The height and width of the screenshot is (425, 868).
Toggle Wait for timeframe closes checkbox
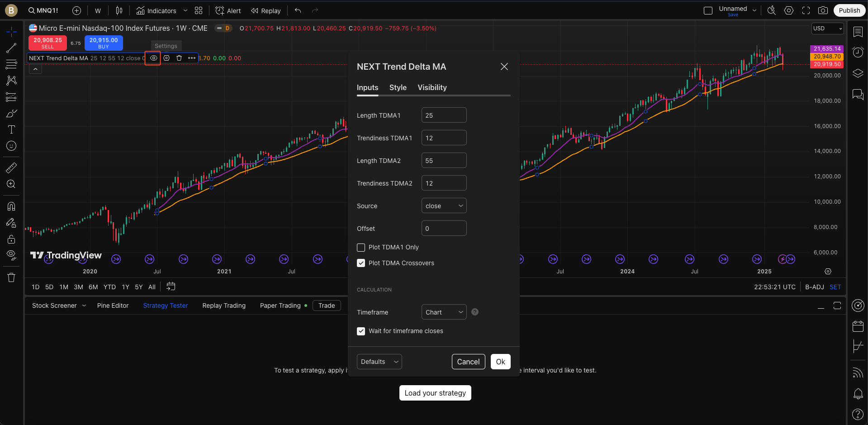(x=361, y=331)
